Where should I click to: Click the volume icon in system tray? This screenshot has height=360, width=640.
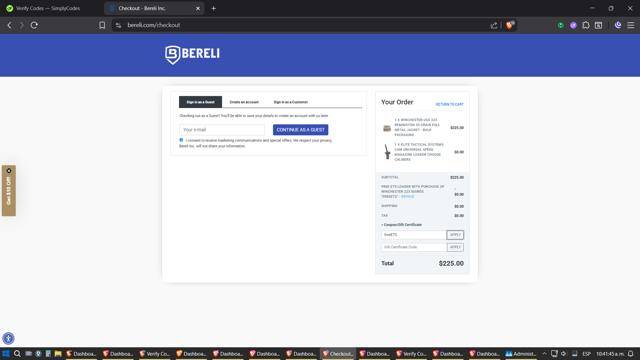coord(564,353)
